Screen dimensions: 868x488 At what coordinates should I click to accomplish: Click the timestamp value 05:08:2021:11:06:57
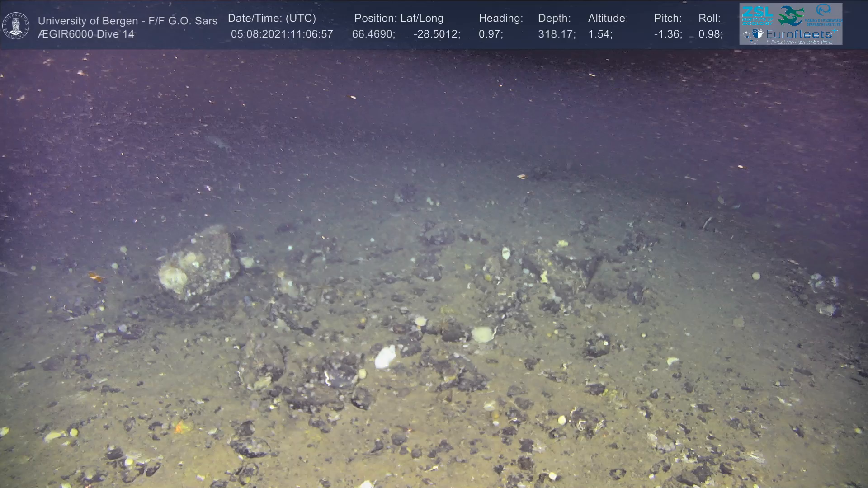[282, 34]
